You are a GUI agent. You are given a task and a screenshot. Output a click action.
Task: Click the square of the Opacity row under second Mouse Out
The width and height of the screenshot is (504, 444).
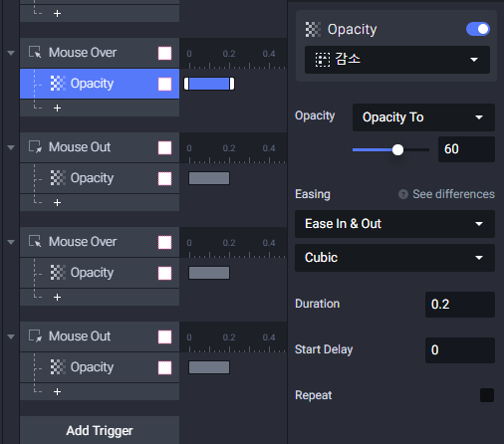point(164,367)
